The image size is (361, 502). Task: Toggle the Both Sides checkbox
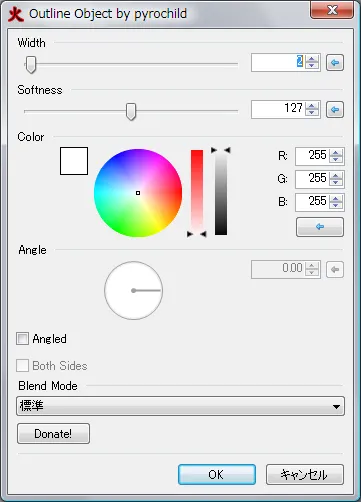(x=22, y=366)
